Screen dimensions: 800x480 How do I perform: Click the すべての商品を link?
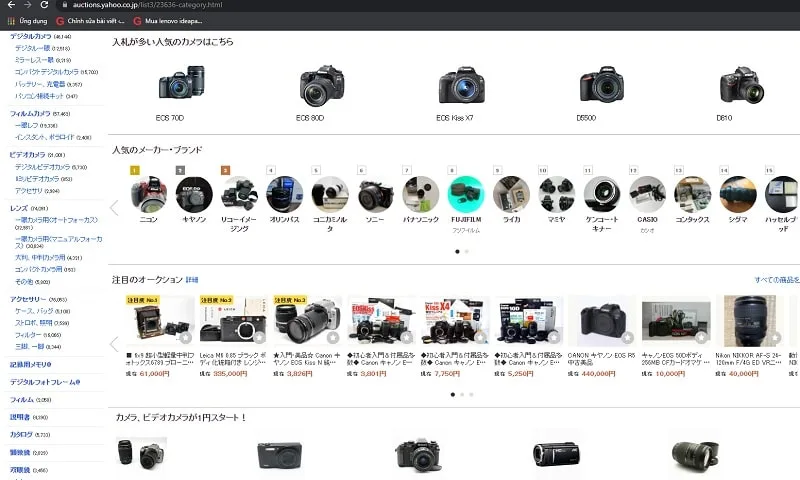[x=777, y=280]
